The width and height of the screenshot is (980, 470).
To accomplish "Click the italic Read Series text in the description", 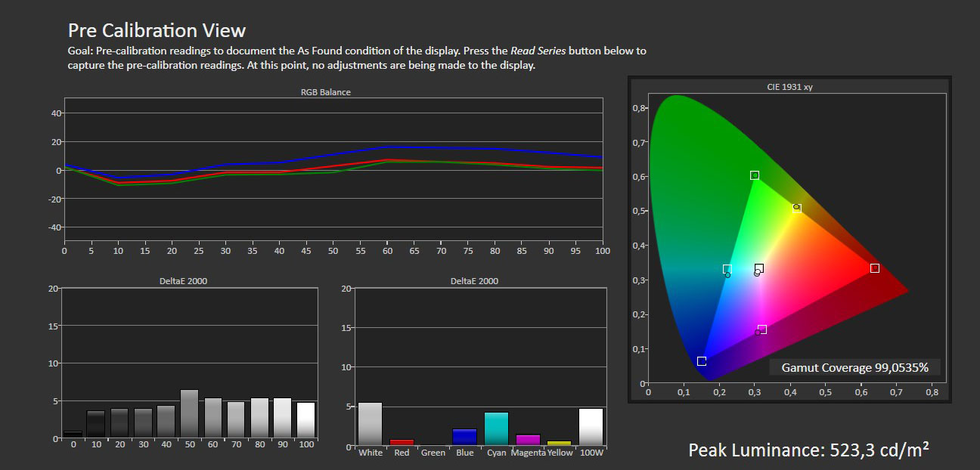I will (538, 51).
